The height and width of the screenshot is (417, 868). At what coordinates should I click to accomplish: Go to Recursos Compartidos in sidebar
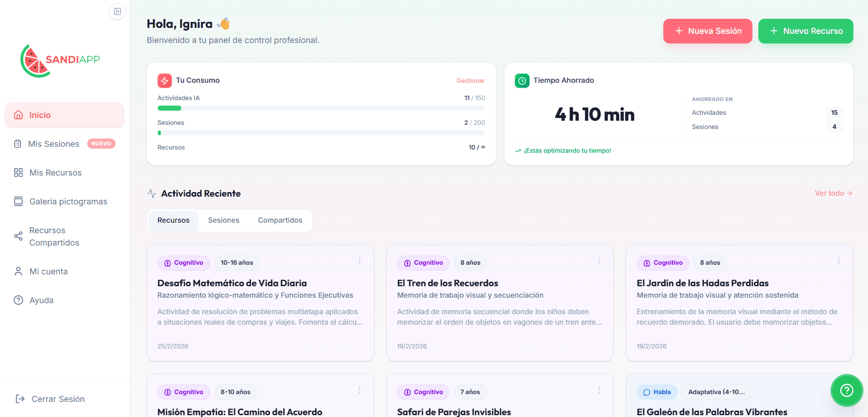click(x=54, y=236)
